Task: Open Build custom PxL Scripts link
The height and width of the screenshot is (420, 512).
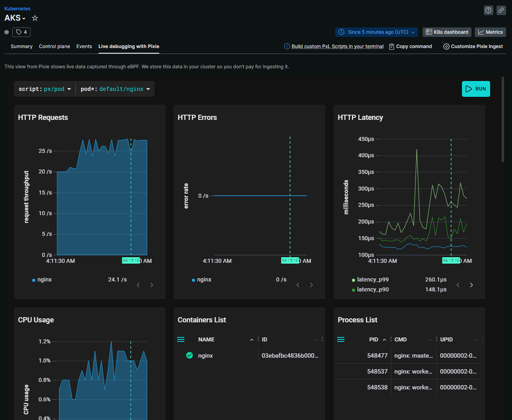Action: coord(337,46)
